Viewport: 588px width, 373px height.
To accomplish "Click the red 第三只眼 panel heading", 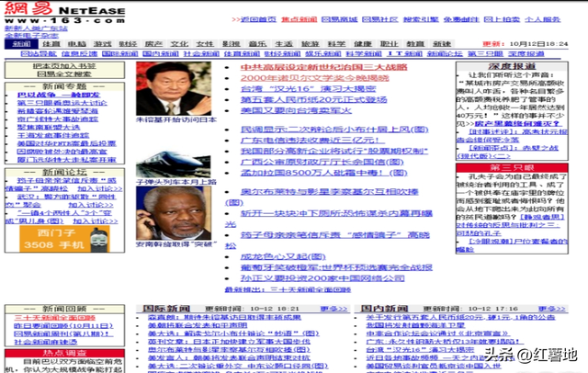I will pos(512,167).
